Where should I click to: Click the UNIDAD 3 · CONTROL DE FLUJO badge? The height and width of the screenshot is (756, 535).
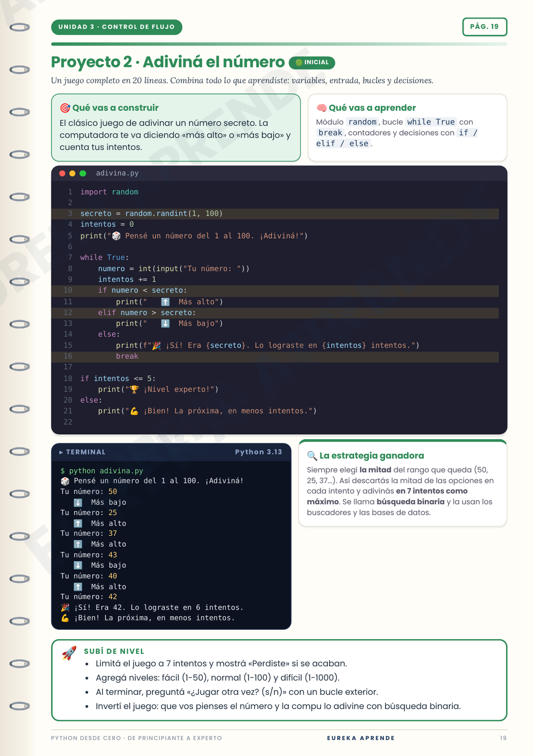tap(117, 27)
